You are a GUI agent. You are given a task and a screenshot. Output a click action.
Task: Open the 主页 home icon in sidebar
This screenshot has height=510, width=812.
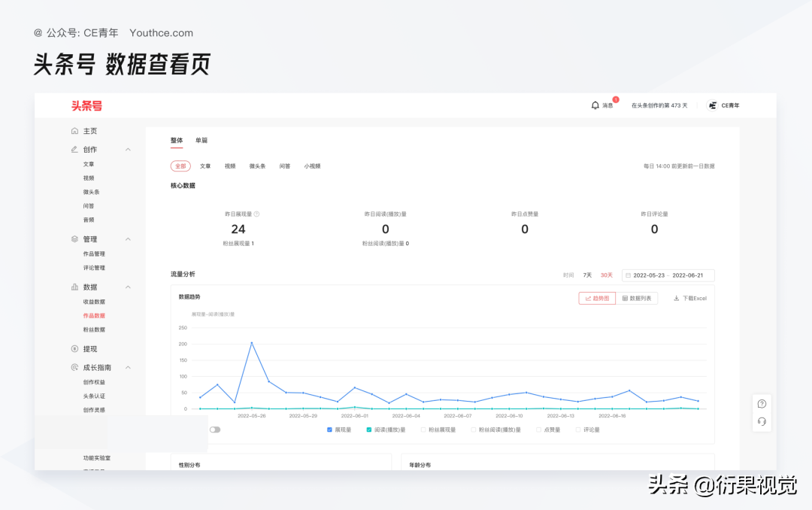74,130
